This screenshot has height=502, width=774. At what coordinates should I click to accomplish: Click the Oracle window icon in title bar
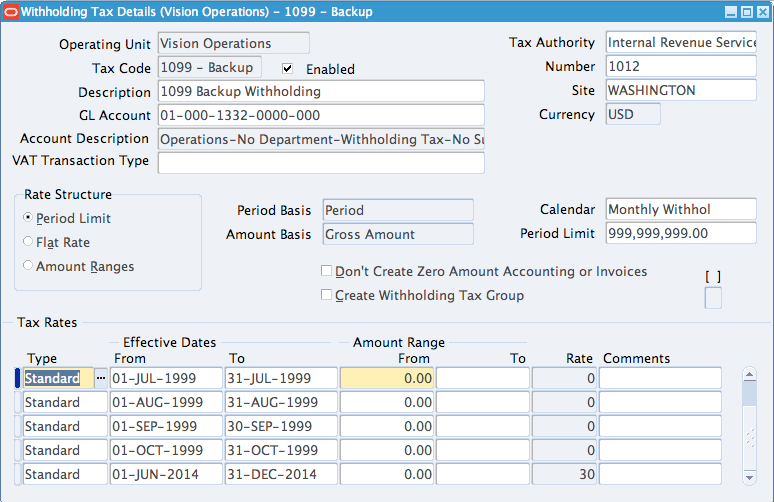10,12
